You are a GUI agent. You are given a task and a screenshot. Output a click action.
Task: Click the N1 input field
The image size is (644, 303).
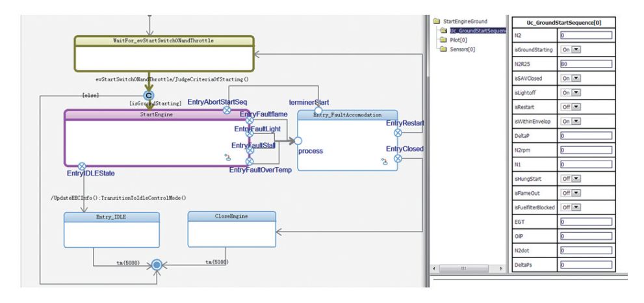tap(586, 165)
